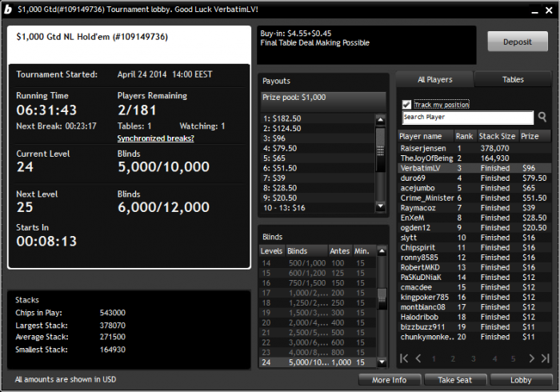
Task: Go to previous page of players
Action: click(418, 358)
